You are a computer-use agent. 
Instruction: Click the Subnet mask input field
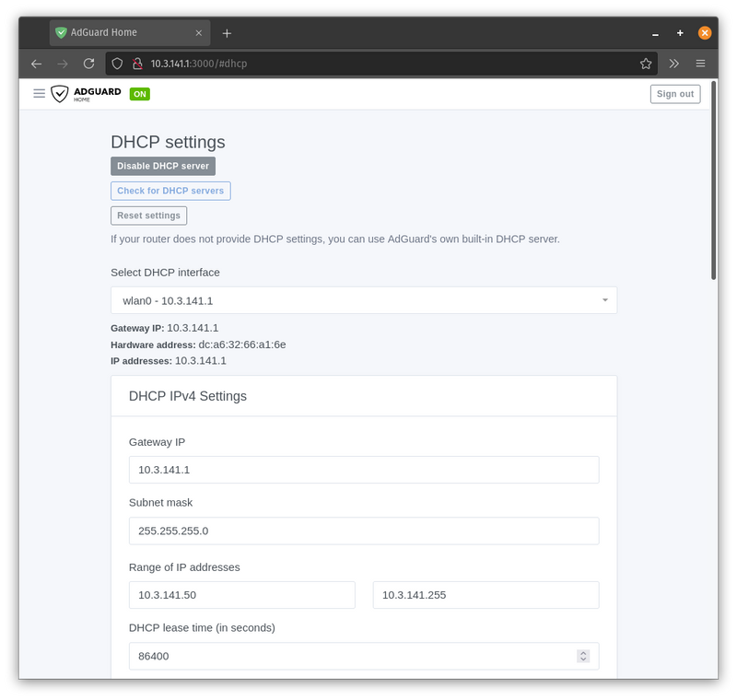[364, 531]
